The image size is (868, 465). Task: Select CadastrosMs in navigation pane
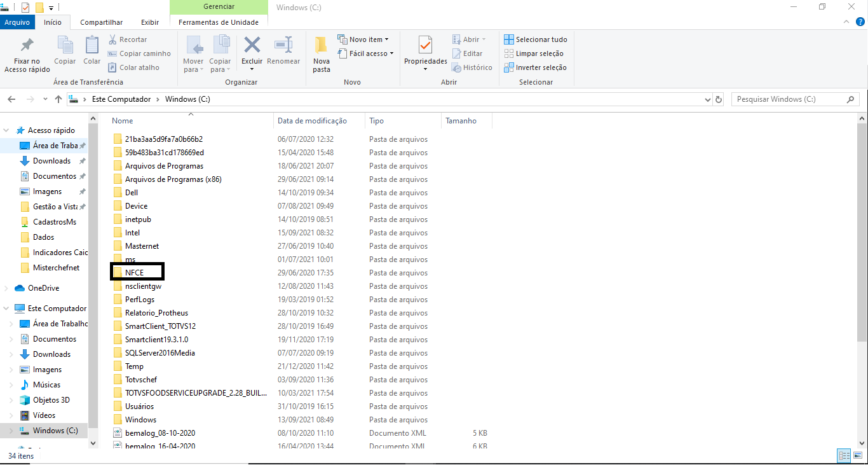(54, 222)
